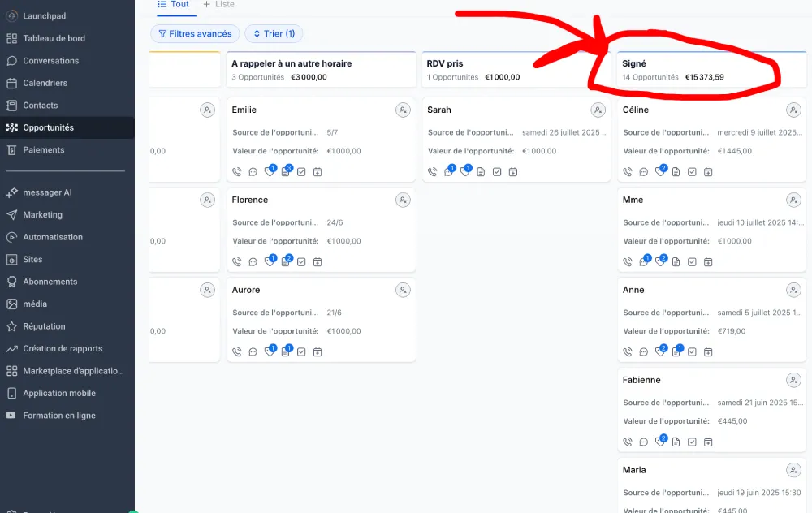
Task: Open Céline's opportunity card by name
Action: (x=636, y=110)
